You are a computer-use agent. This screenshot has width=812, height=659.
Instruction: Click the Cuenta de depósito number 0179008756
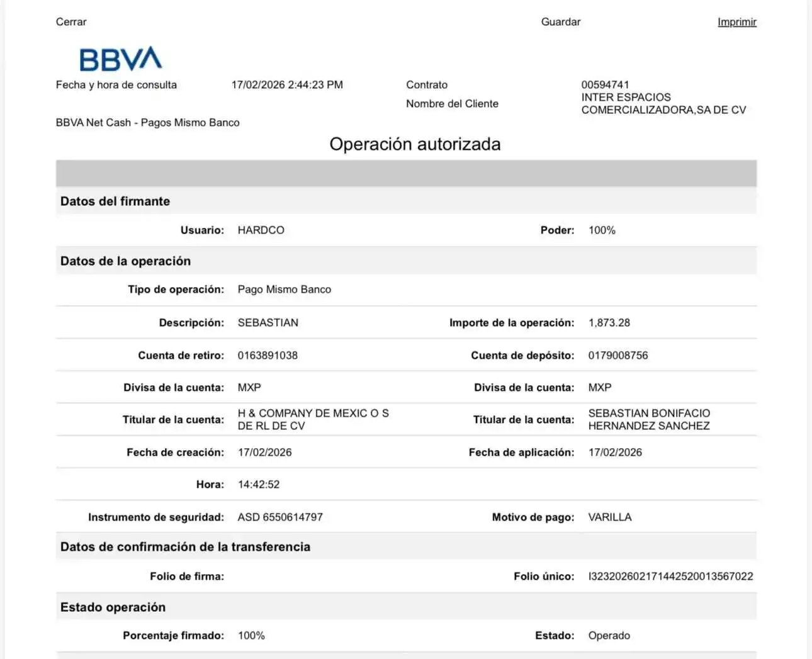coord(617,356)
